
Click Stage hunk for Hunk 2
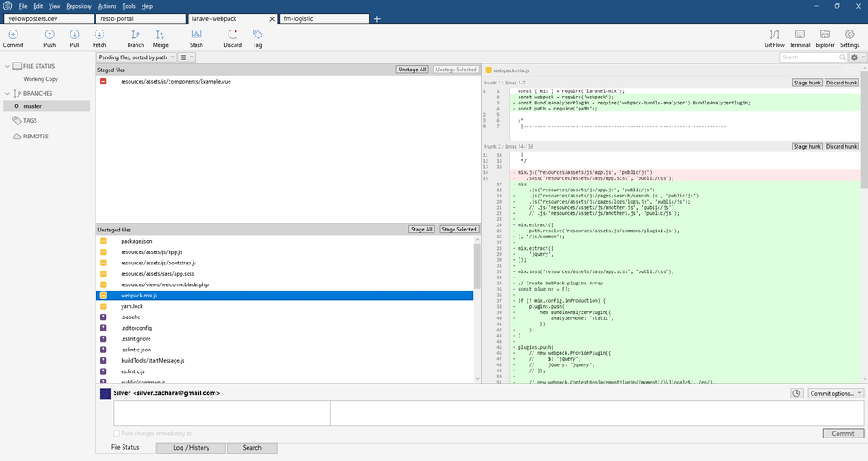coord(808,147)
